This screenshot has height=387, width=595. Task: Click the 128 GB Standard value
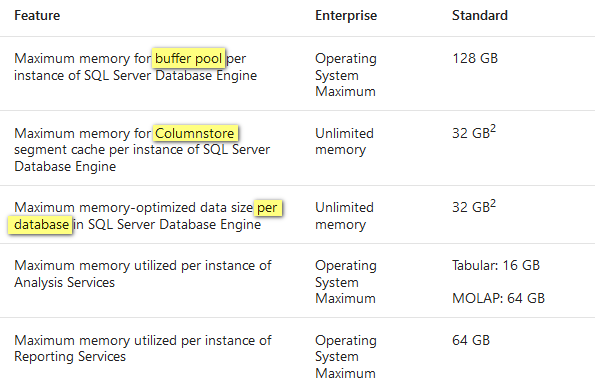pyautogui.click(x=475, y=58)
